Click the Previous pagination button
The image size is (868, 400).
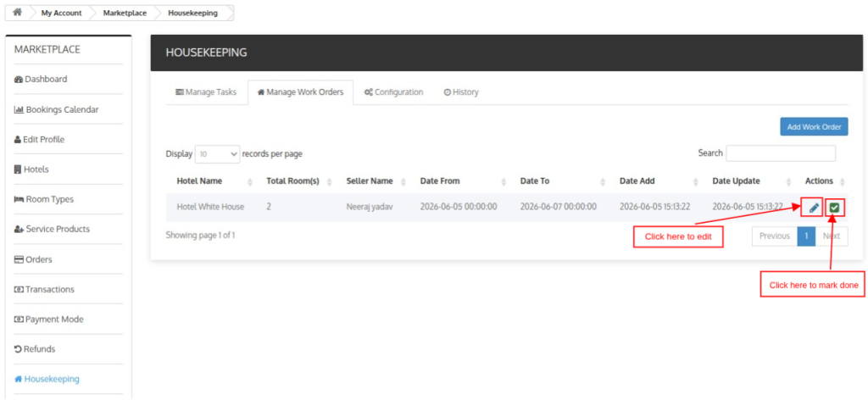click(775, 236)
